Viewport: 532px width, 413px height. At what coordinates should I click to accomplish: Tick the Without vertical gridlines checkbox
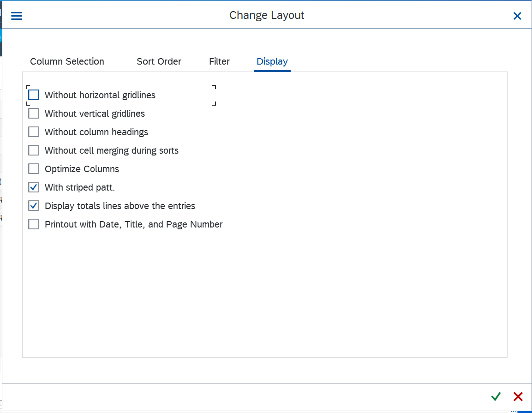[x=34, y=114]
